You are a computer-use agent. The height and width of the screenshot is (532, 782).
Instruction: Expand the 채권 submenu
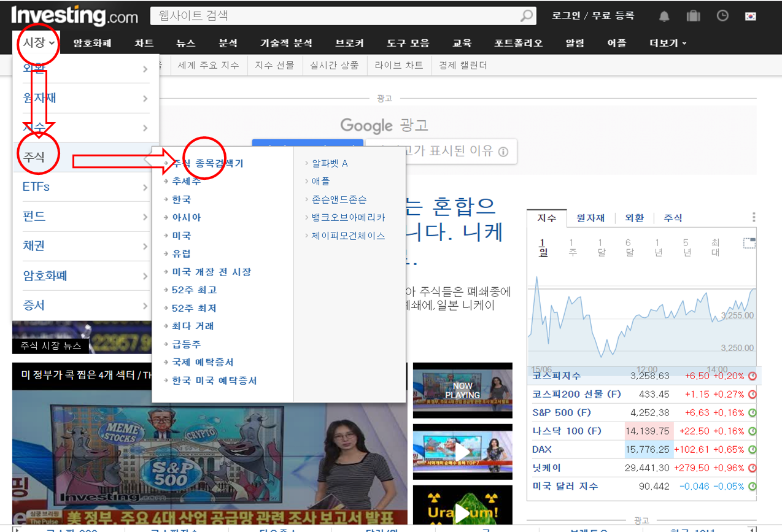coord(86,246)
